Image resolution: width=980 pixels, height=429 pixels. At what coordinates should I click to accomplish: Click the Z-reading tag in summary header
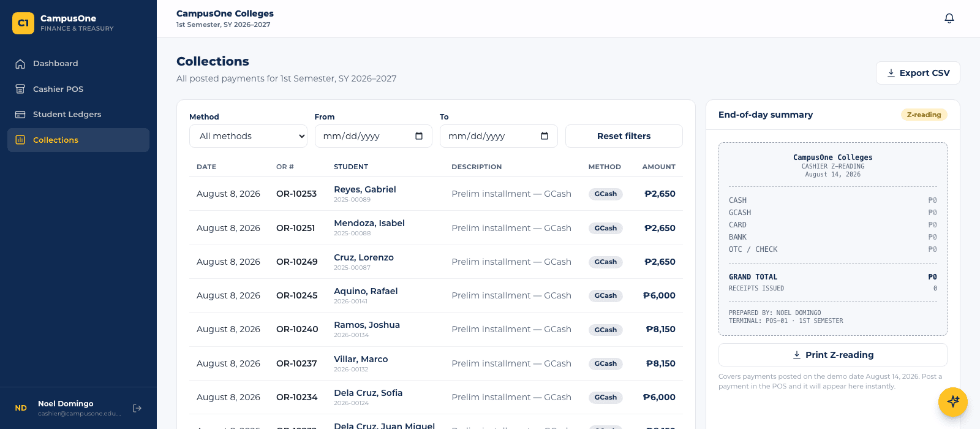point(924,115)
